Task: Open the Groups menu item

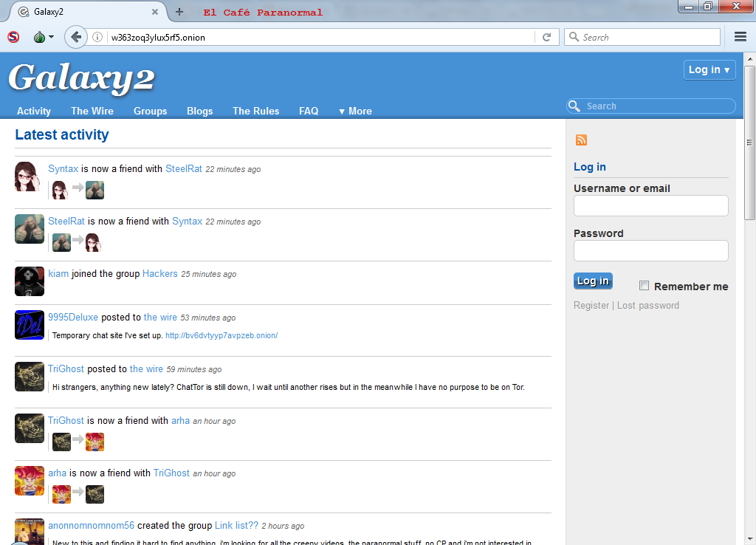Action: [150, 111]
